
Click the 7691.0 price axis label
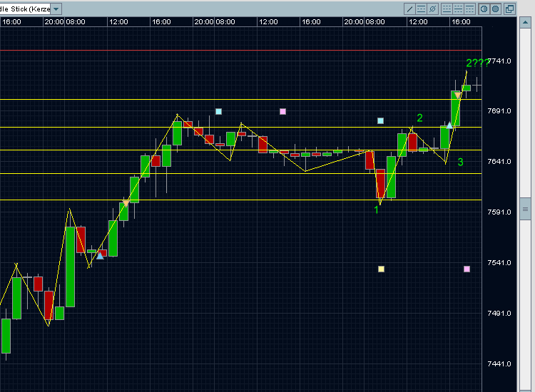point(499,110)
